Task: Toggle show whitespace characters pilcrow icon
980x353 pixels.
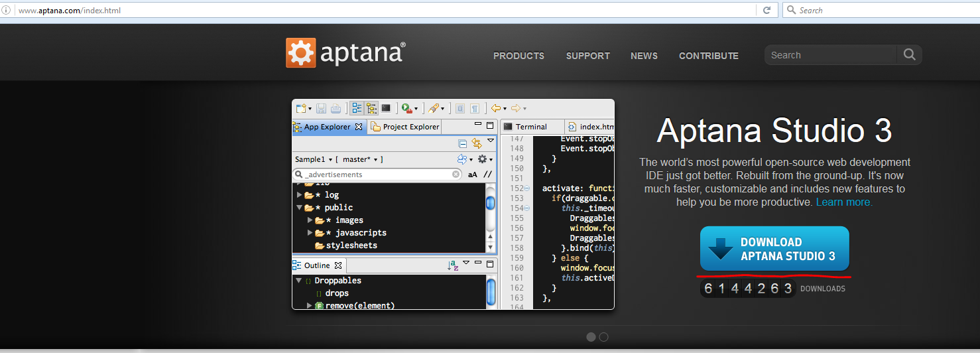Action: pyautogui.click(x=475, y=108)
